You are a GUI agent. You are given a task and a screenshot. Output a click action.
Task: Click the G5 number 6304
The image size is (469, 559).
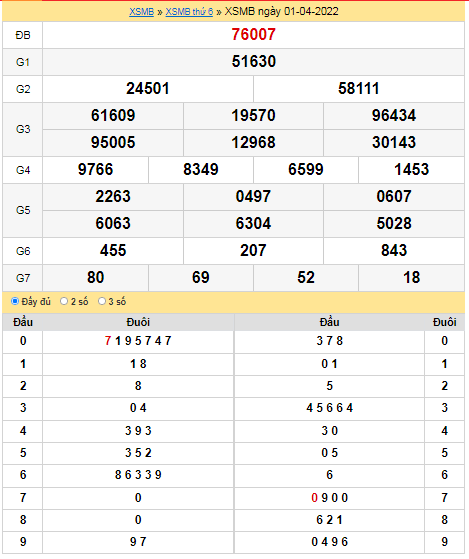[253, 224]
